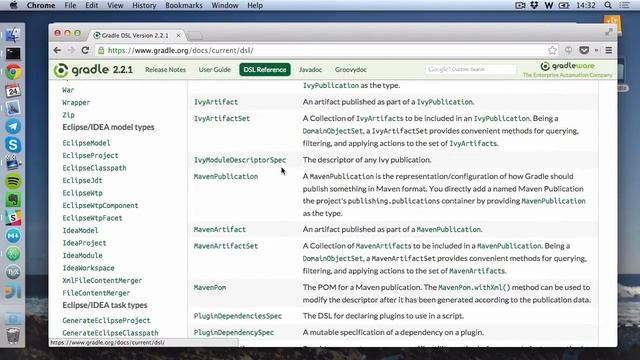Reload the Gradle DSL page
The height and width of the screenshot is (360, 640).
click(85, 50)
